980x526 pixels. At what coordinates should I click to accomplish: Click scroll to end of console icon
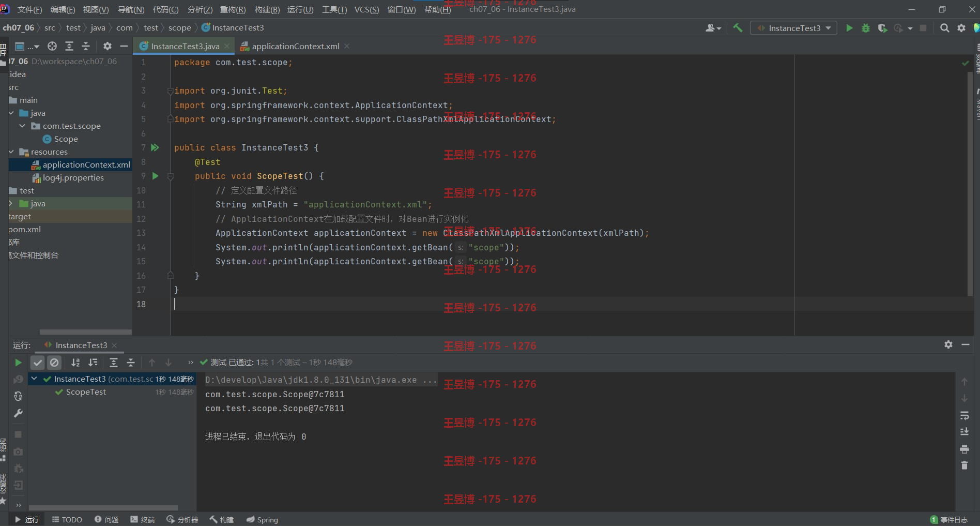[964, 432]
